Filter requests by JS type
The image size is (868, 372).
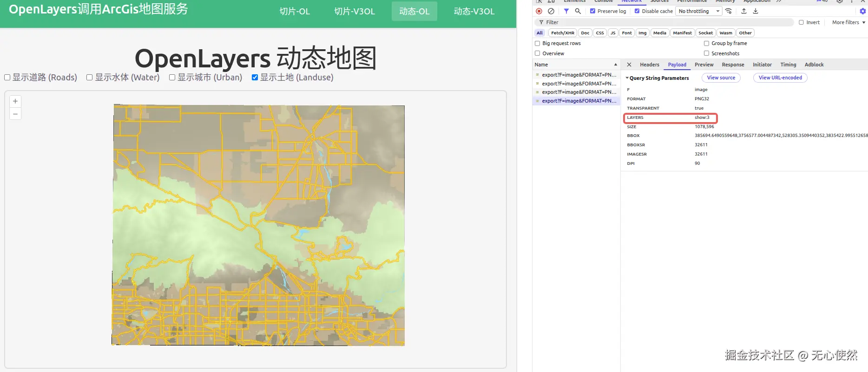(x=613, y=33)
